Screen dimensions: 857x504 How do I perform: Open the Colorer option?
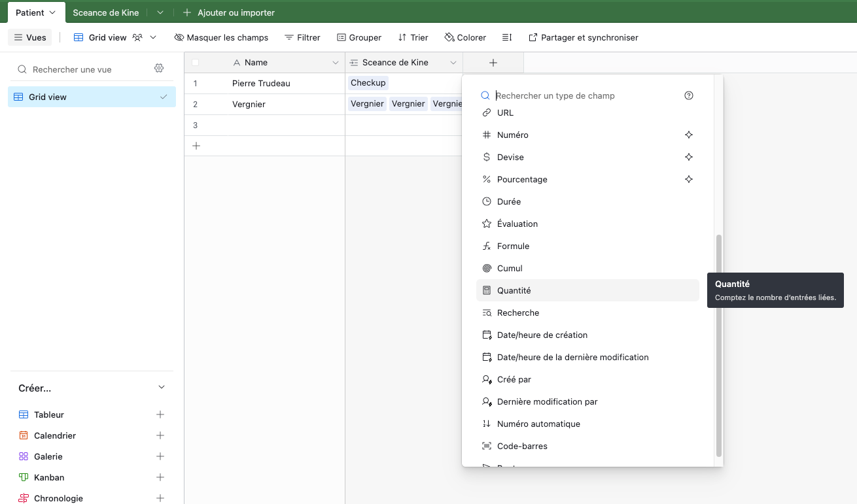[x=465, y=37]
